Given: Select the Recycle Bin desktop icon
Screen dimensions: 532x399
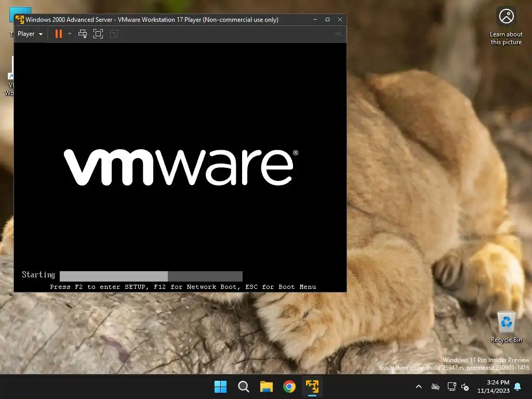Looking at the screenshot, I should (506, 327).
